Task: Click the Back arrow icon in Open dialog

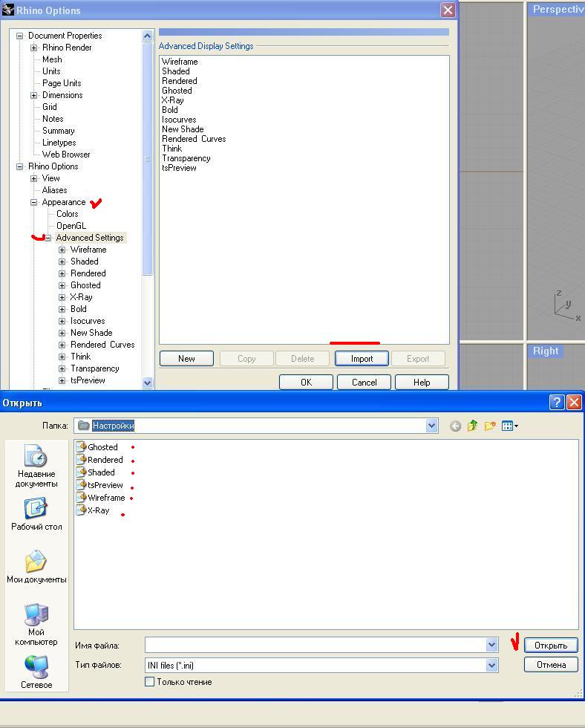Action: coord(455,426)
